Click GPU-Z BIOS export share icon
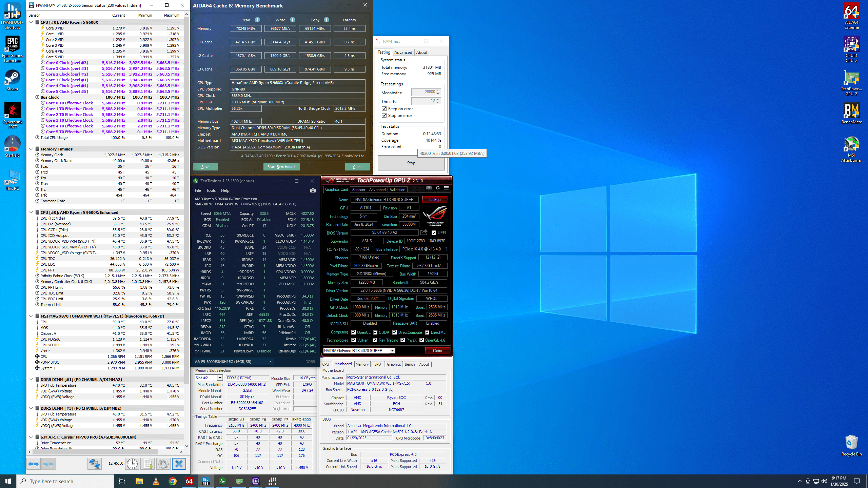 (x=424, y=232)
